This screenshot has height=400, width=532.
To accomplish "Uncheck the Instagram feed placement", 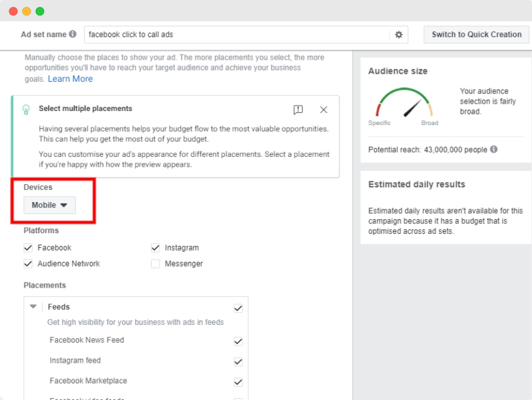I will click(237, 361).
